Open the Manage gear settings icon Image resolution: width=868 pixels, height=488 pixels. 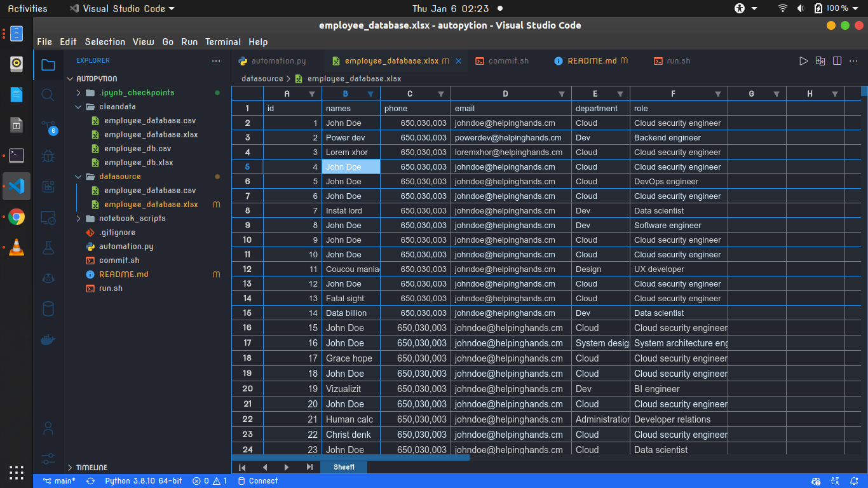coord(48,458)
